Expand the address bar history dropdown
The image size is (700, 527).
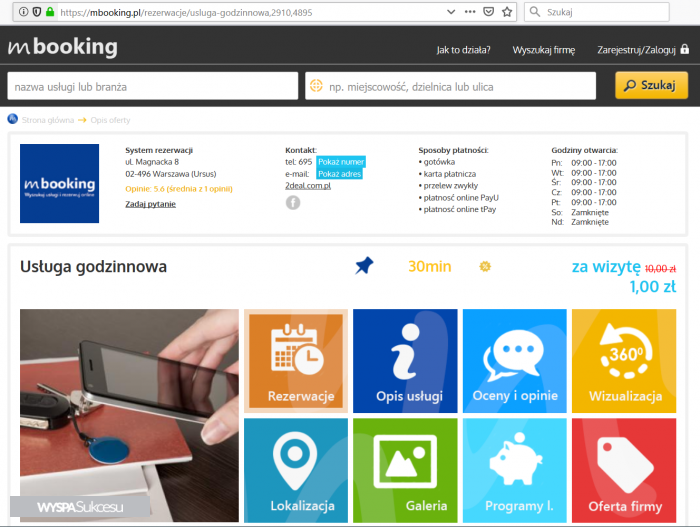coord(451,12)
